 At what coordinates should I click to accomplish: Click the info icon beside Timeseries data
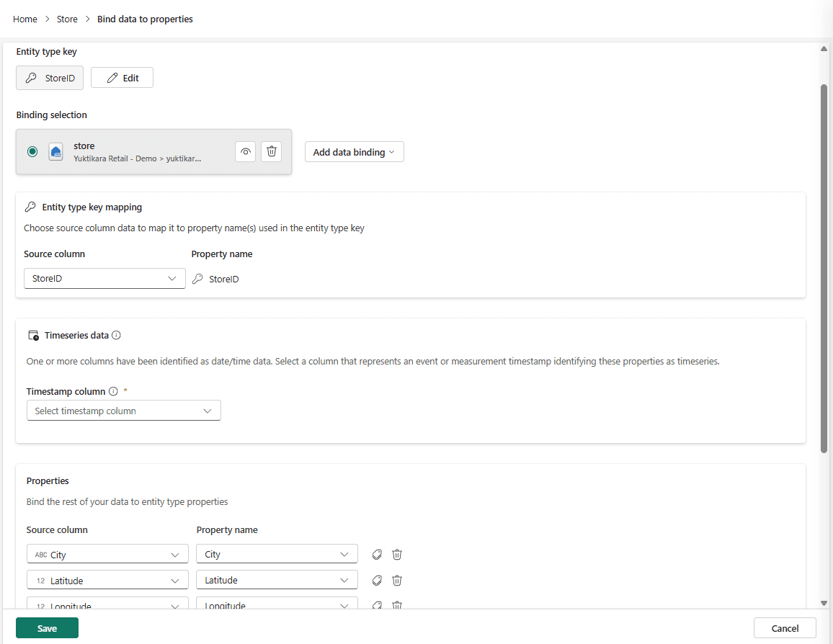[x=116, y=336]
